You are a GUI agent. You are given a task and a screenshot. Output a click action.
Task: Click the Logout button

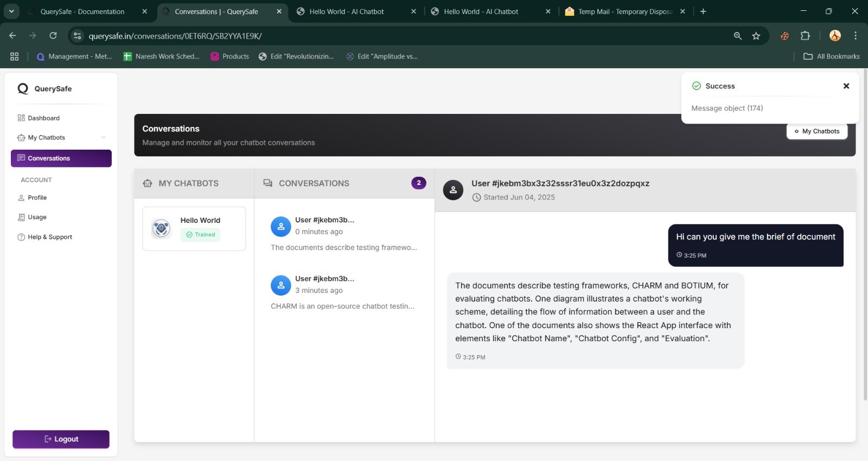click(x=61, y=439)
